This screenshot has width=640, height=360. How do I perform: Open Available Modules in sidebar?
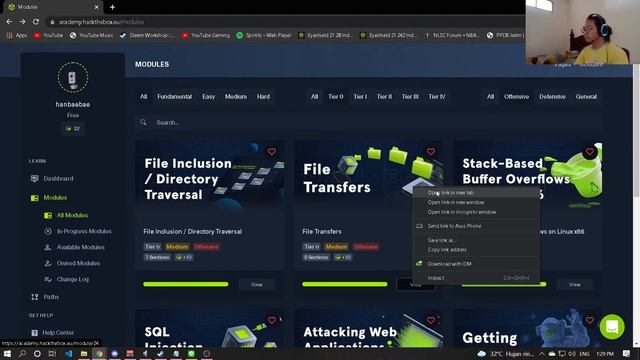pos(80,247)
